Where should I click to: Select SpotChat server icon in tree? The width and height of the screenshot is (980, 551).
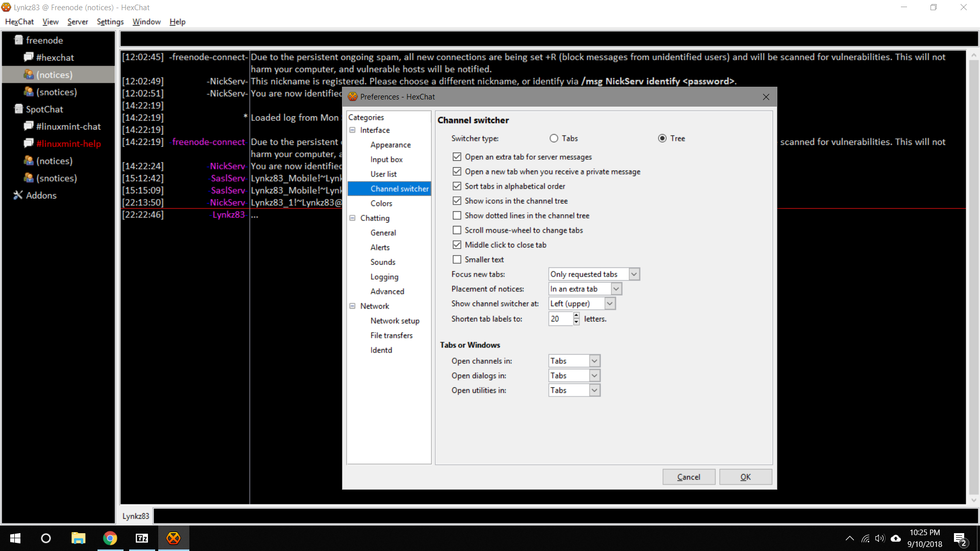[x=19, y=109]
